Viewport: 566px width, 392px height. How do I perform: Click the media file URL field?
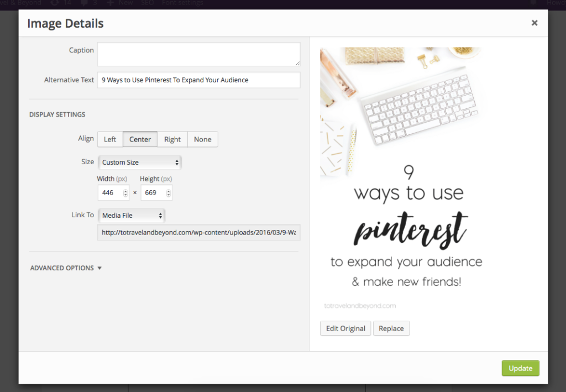click(198, 232)
